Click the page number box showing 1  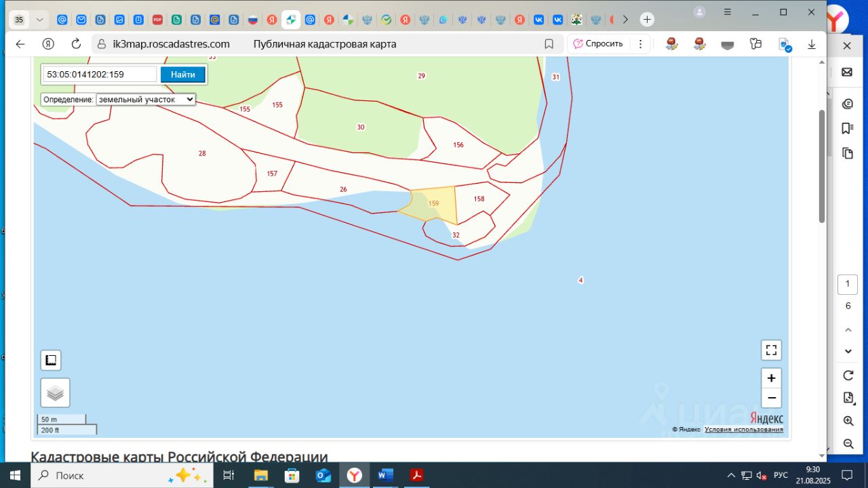(x=848, y=284)
